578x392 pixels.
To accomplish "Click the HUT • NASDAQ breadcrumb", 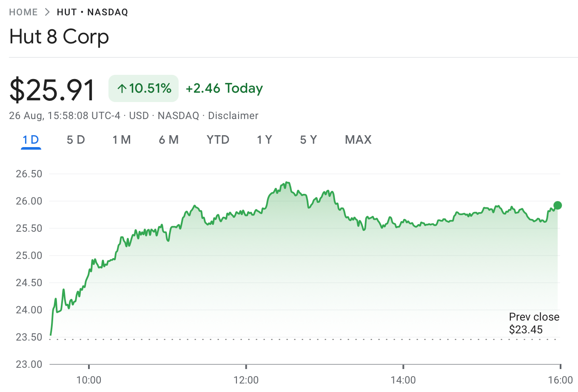I will (x=92, y=12).
